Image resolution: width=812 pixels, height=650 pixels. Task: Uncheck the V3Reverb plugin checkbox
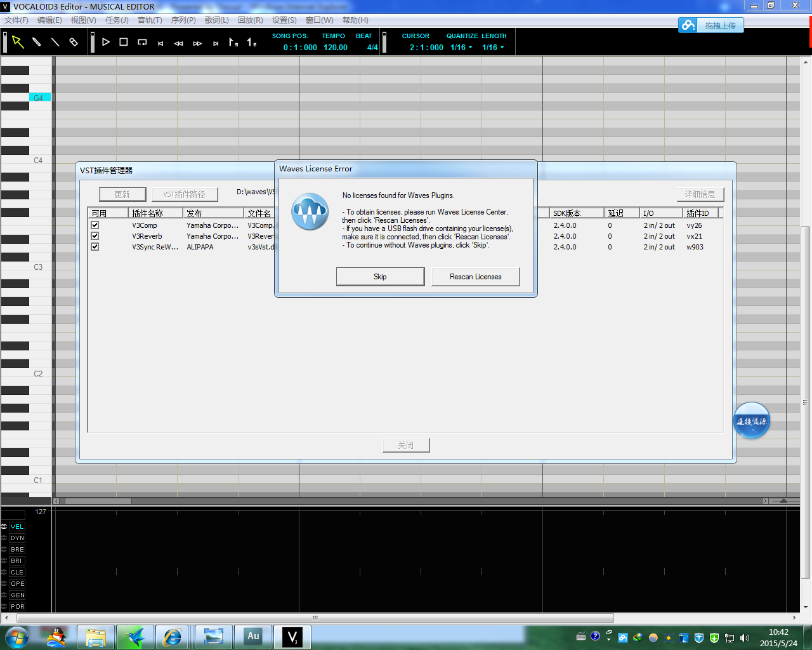[95, 236]
